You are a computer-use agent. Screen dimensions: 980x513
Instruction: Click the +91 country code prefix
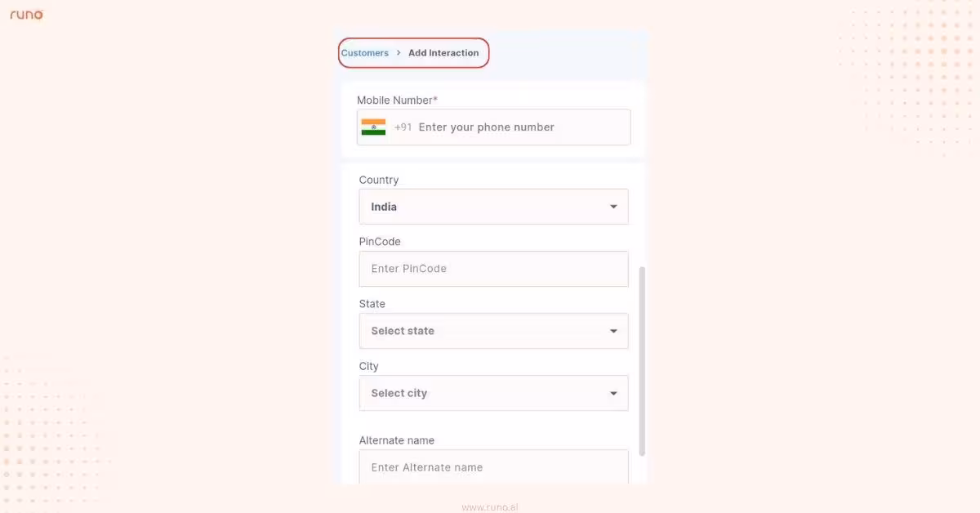click(x=403, y=127)
